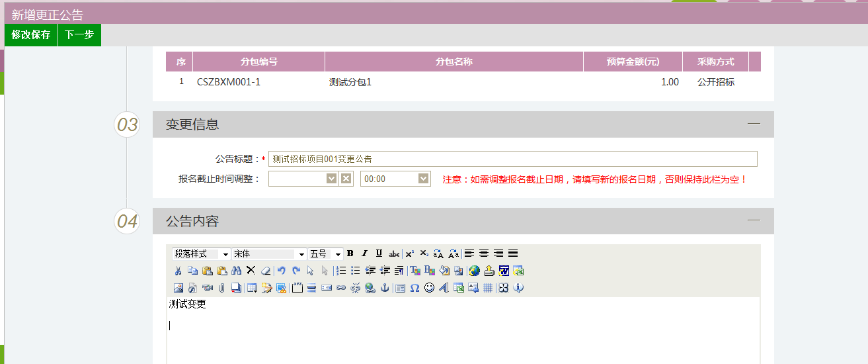Toggle bold formatting in the editor

[350, 253]
